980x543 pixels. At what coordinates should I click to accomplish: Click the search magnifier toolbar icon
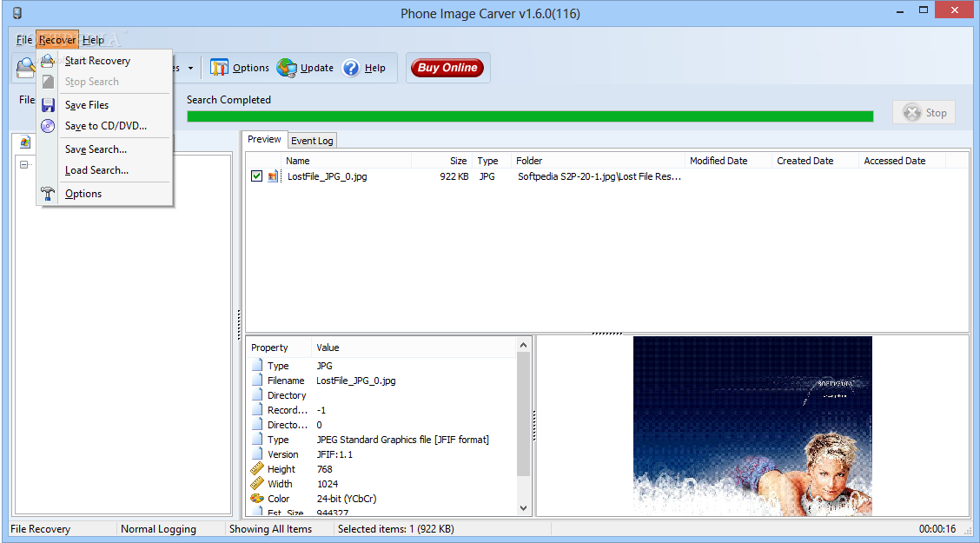pyautogui.click(x=25, y=68)
